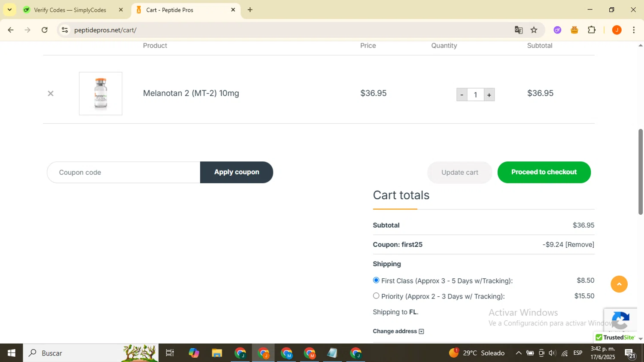The height and width of the screenshot is (362, 644).
Task: Go back to the previous page
Action: [11, 30]
